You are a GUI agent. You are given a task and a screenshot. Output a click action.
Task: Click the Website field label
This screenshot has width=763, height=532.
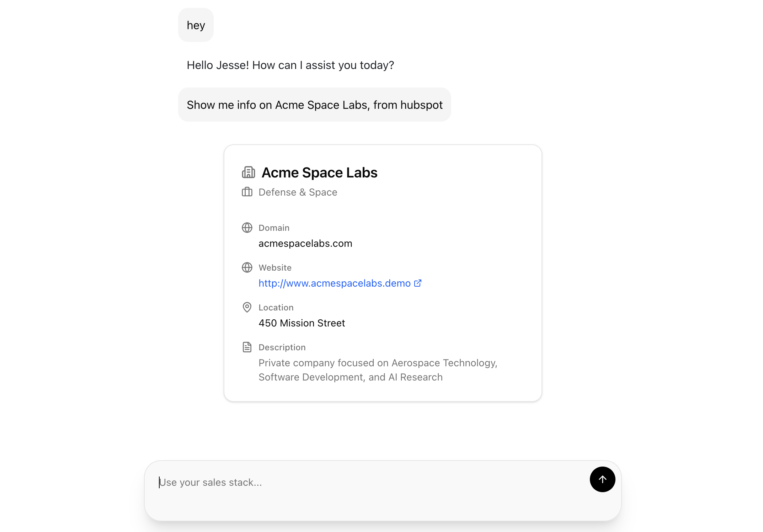point(275,267)
